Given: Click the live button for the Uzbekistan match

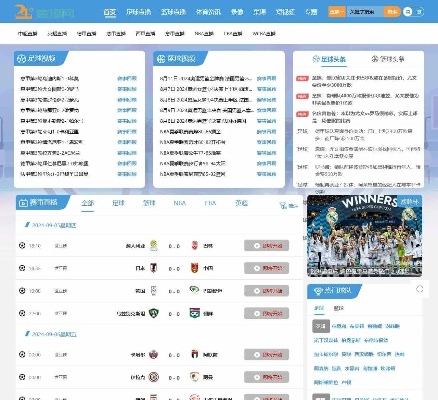Looking at the screenshot, I should pyautogui.click(x=266, y=313).
